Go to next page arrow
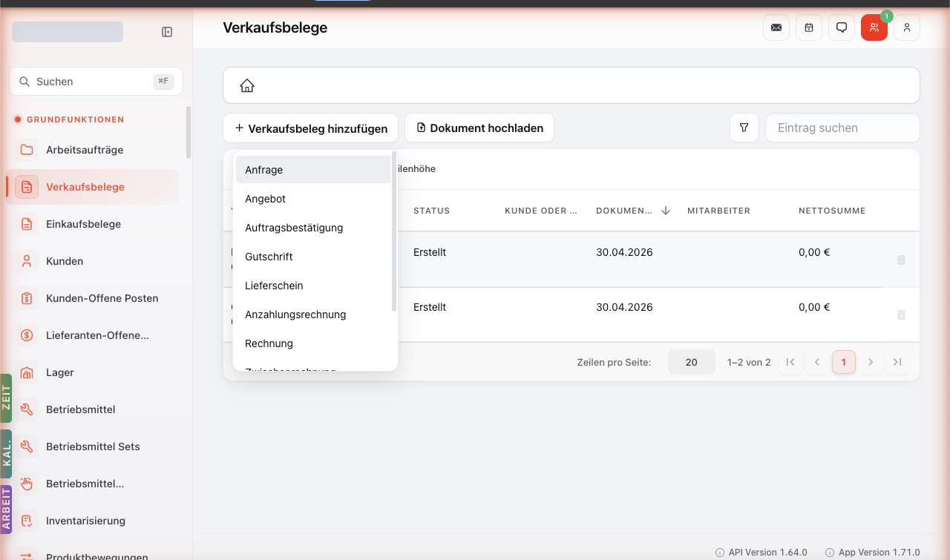This screenshot has height=560, width=950. point(871,362)
